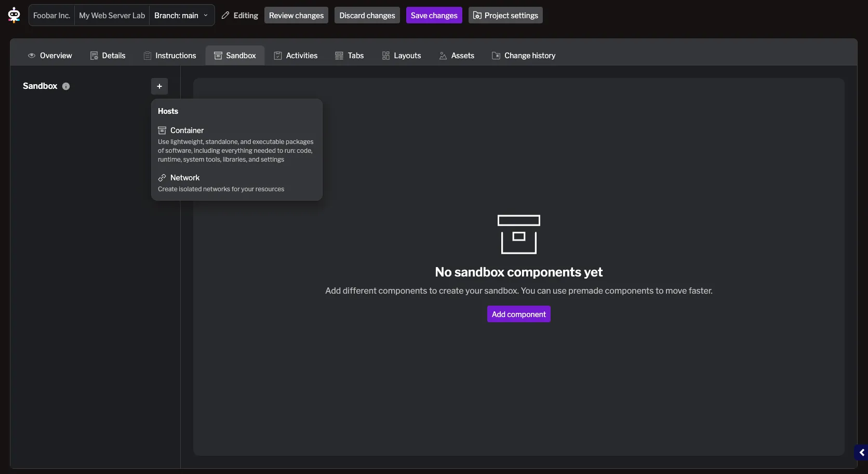Open the Activities tab
868x474 pixels.
coord(296,56)
